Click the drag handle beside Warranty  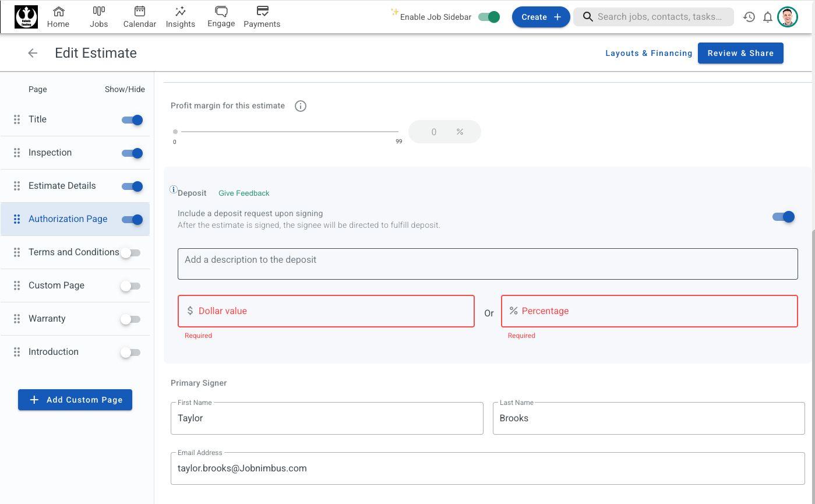pyautogui.click(x=17, y=319)
